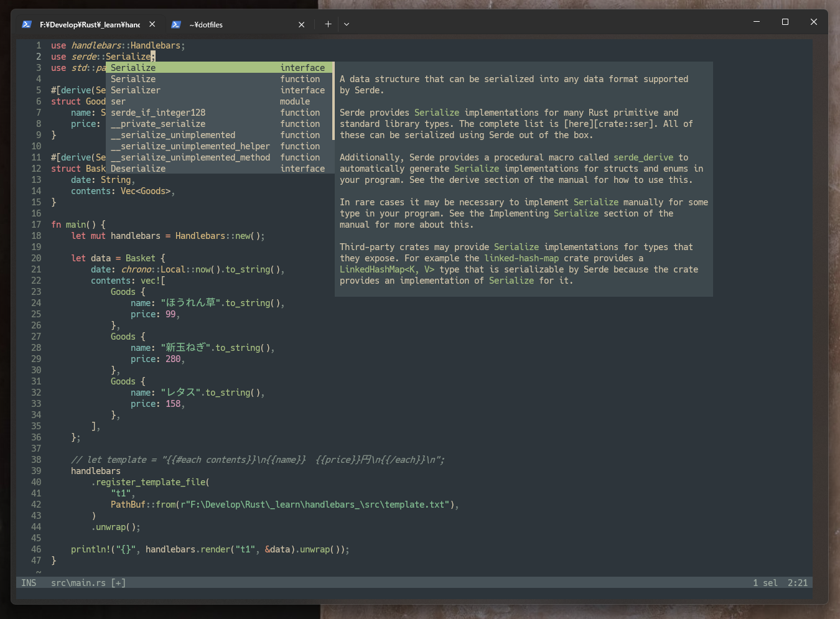Click the INS mode indicator in the status bar
Viewport: 840px width, 619px height.
click(x=29, y=583)
